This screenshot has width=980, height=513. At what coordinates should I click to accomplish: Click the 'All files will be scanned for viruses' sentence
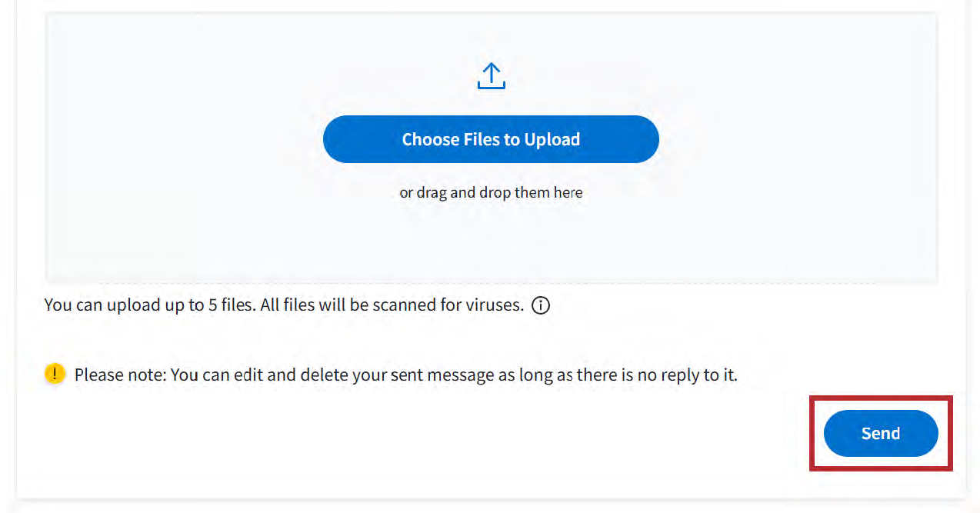click(x=392, y=305)
